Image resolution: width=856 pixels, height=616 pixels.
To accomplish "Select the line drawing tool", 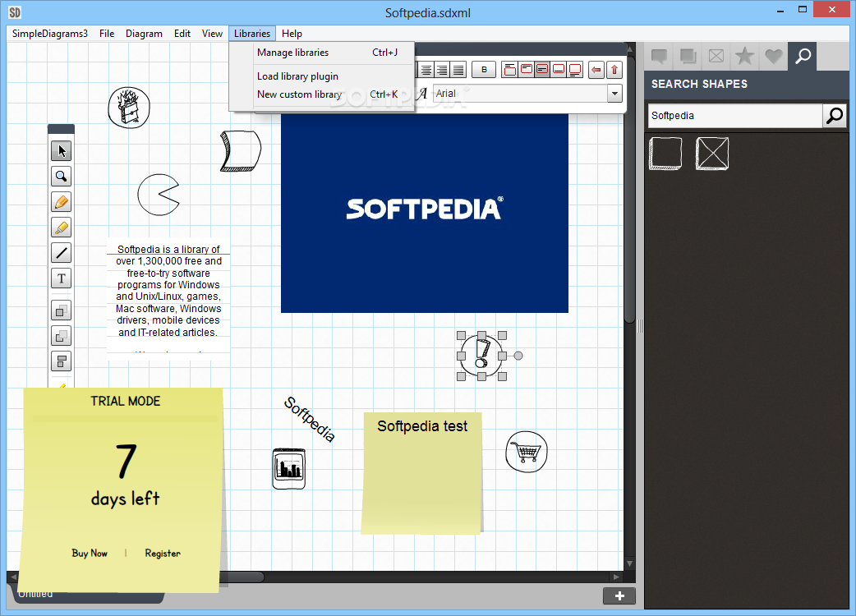I will 61,253.
